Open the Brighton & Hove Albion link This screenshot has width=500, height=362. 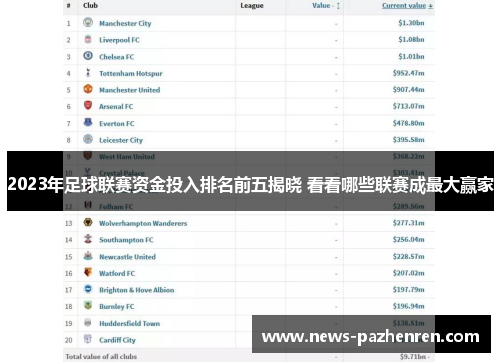click(136, 290)
